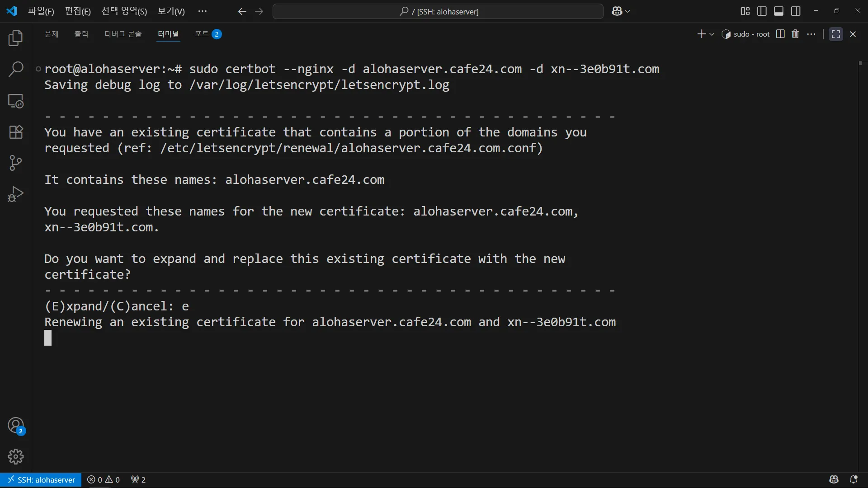This screenshot has height=488, width=868.
Task: Open Remote Explorer in activity bar
Action: pyautogui.click(x=16, y=101)
